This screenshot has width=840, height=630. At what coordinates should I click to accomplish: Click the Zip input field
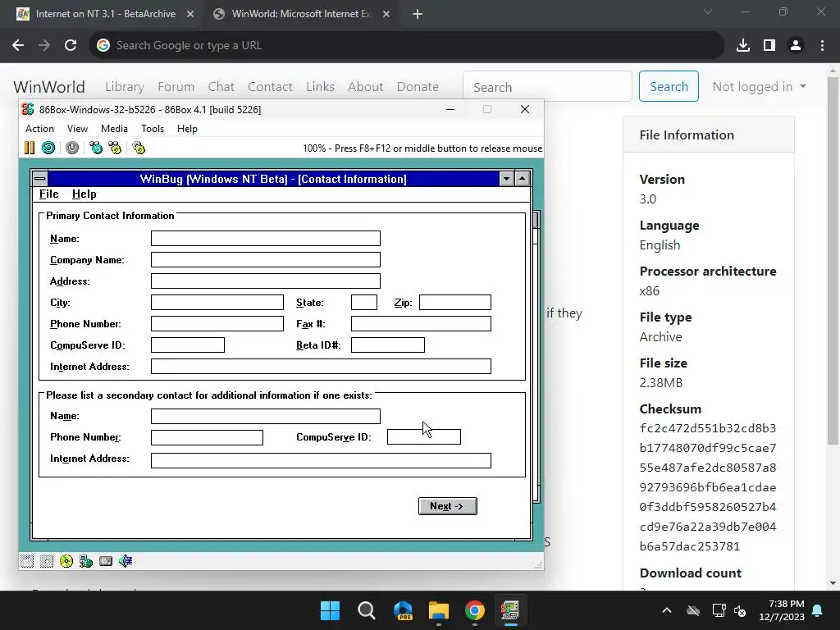coord(454,302)
